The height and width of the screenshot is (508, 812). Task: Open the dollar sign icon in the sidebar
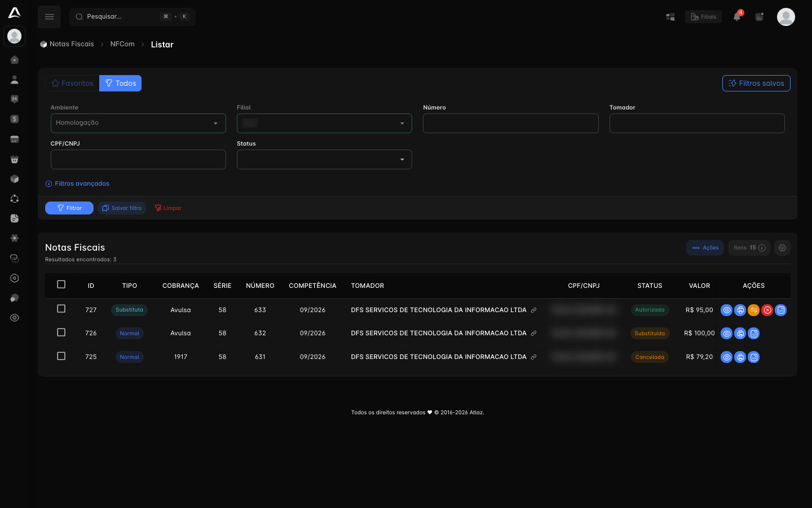(x=15, y=119)
